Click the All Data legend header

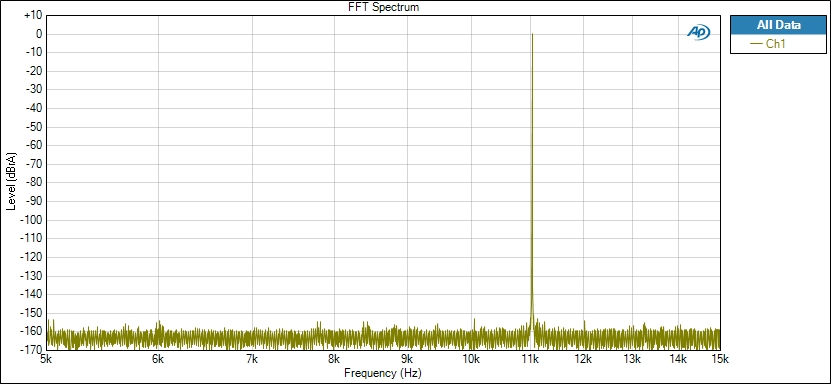click(x=778, y=25)
